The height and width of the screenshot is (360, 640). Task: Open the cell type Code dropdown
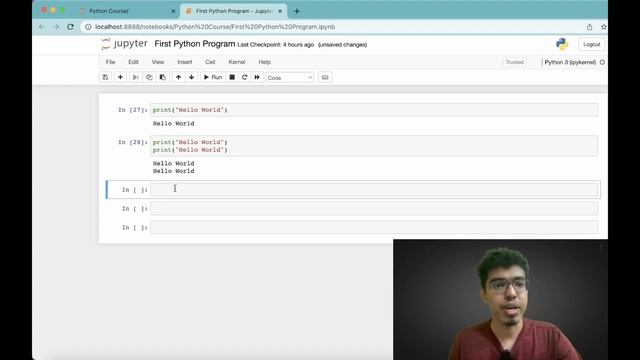pyautogui.click(x=290, y=78)
